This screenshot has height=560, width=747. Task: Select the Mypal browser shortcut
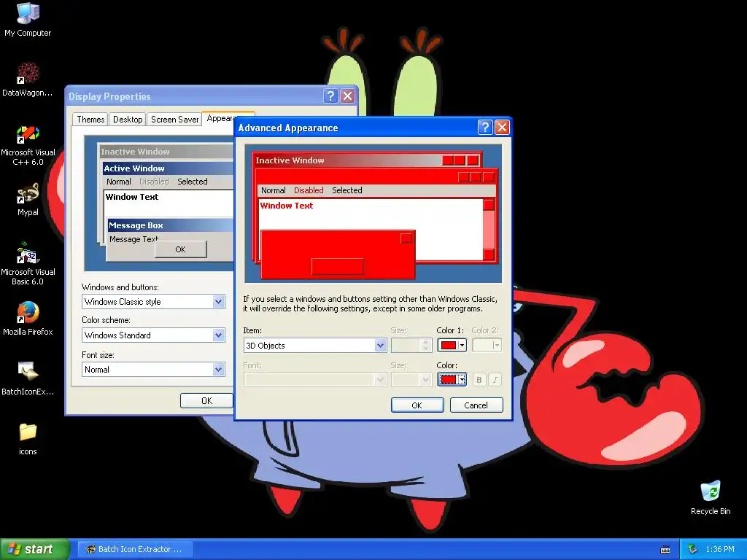coord(28,200)
